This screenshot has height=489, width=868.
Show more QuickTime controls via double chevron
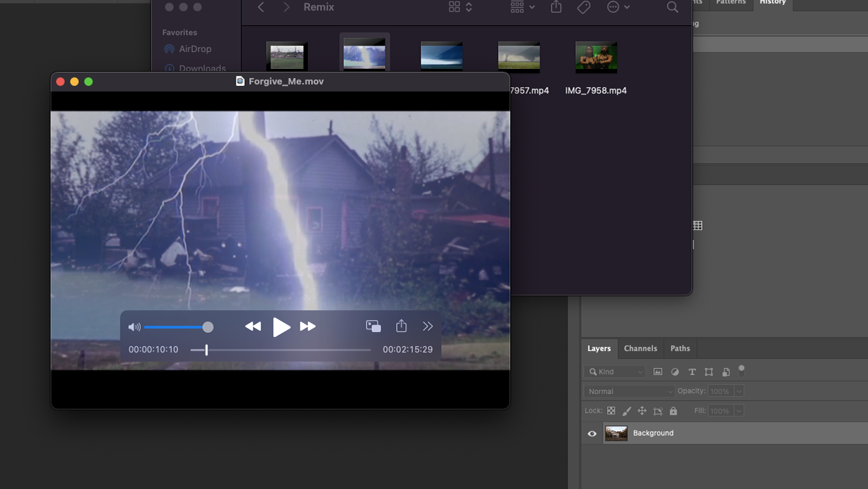428,326
